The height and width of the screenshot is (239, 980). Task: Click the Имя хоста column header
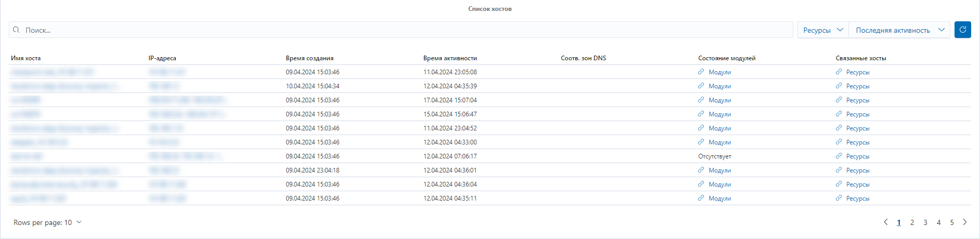coord(26,58)
